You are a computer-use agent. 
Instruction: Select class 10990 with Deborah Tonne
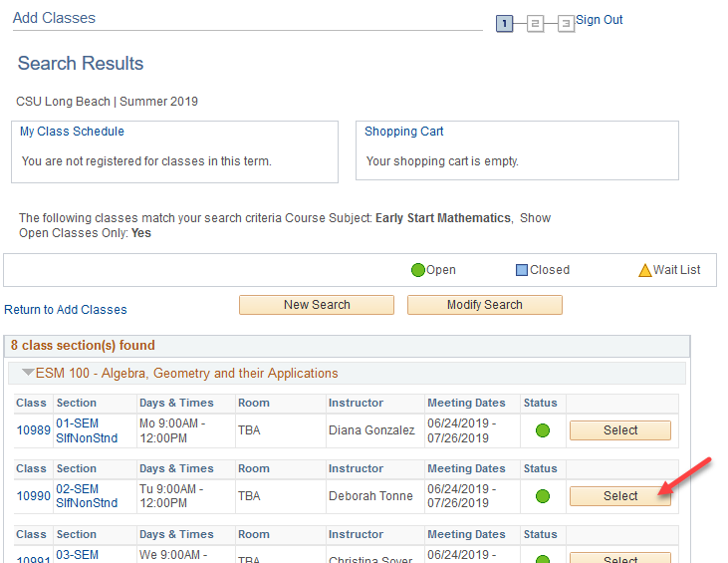(620, 496)
